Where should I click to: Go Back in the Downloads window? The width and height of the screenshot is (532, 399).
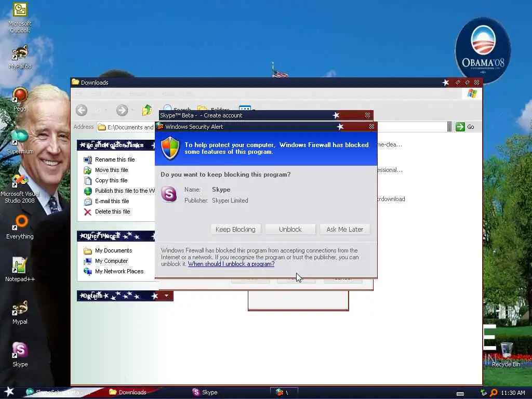[82, 110]
